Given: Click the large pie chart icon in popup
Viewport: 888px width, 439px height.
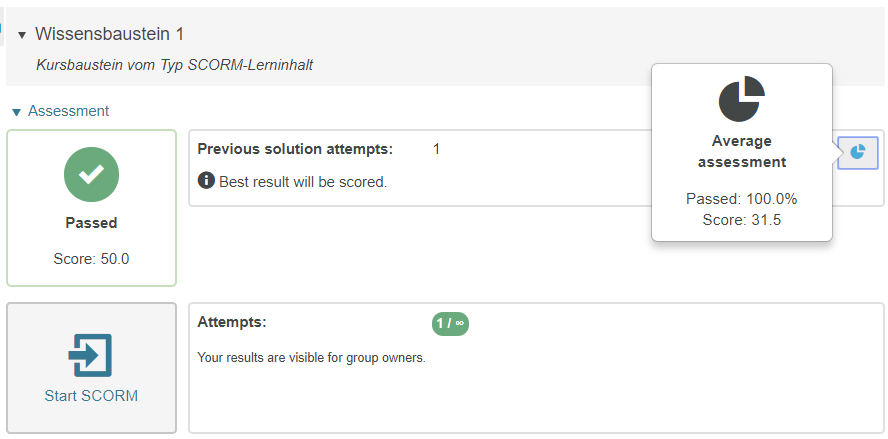Looking at the screenshot, I should point(741,100).
